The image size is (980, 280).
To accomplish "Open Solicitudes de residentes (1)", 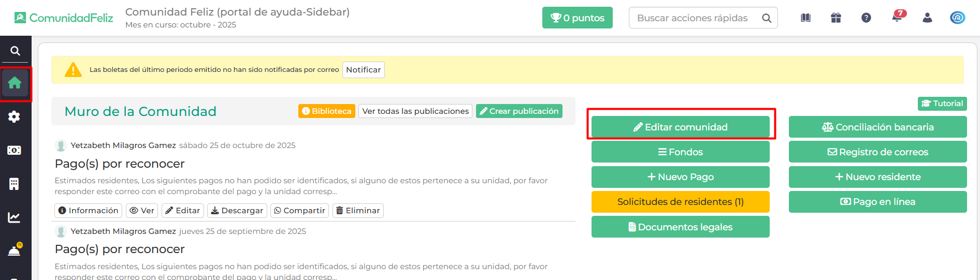I will click(680, 202).
